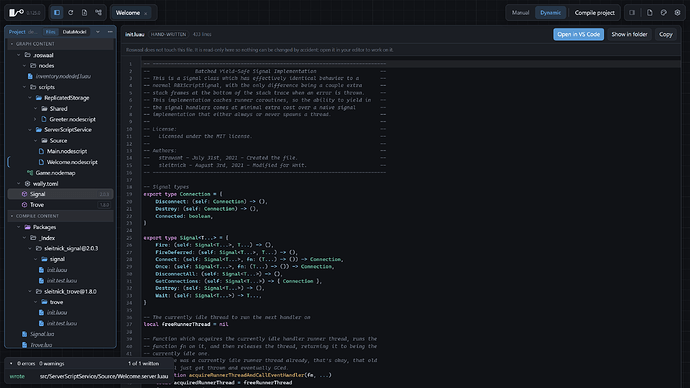Click the Signal package cube icon
This screenshot has height=388, width=690.
(24, 194)
